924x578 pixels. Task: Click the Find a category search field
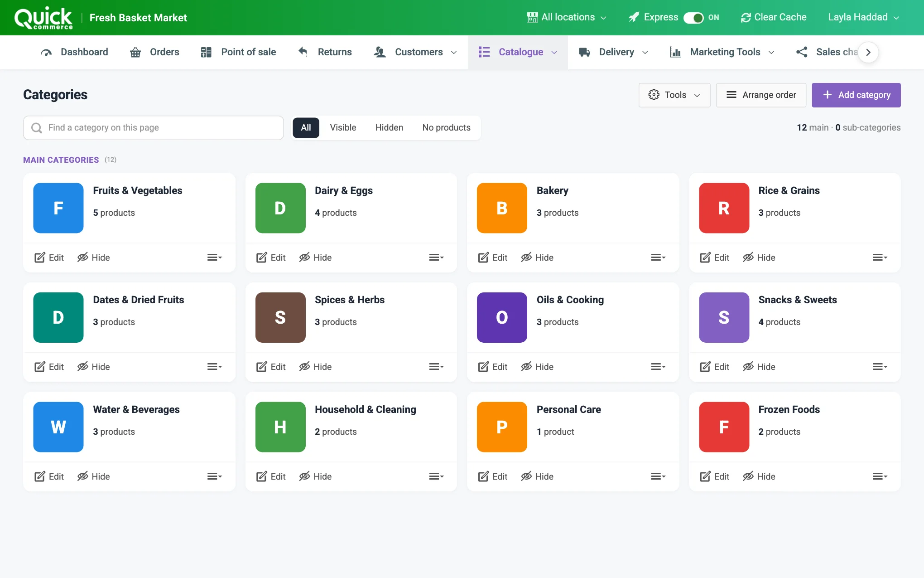click(154, 128)
